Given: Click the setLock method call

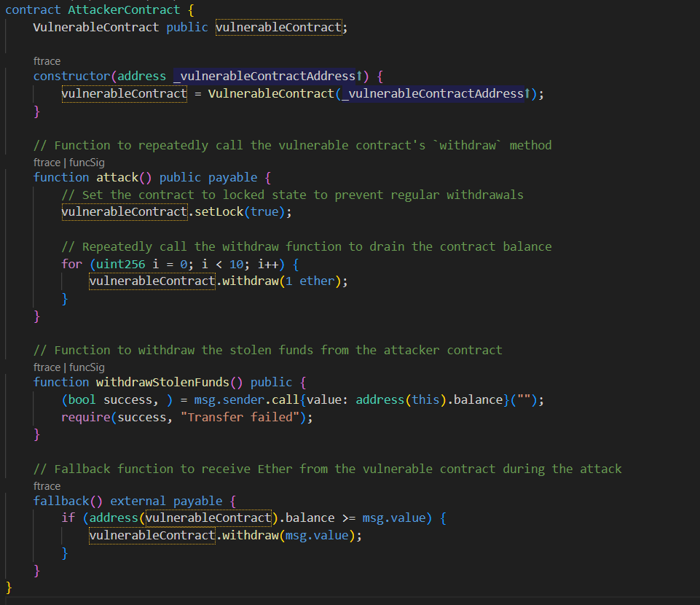Looking at the screenshot, I should coord(219,212).
